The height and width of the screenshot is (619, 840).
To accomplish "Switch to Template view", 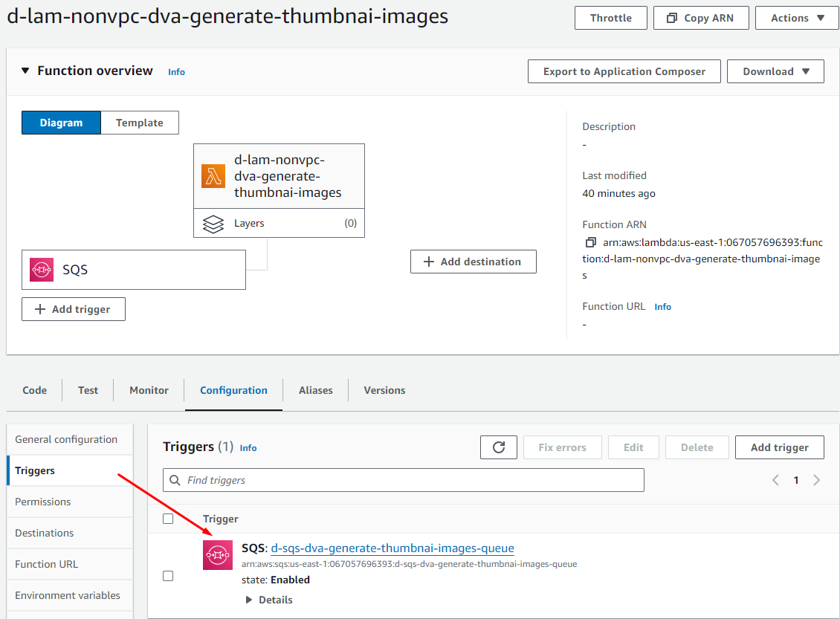I will click(x=139, y=123).
